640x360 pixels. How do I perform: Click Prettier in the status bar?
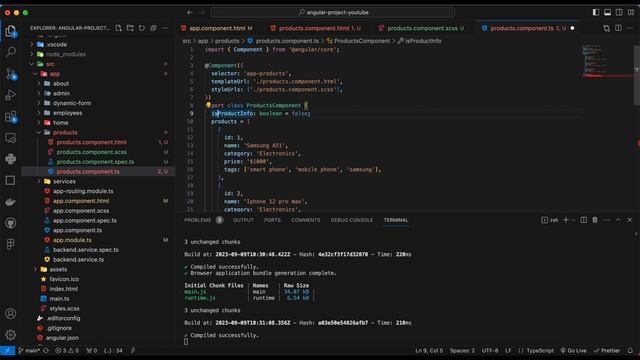[607, 350]
